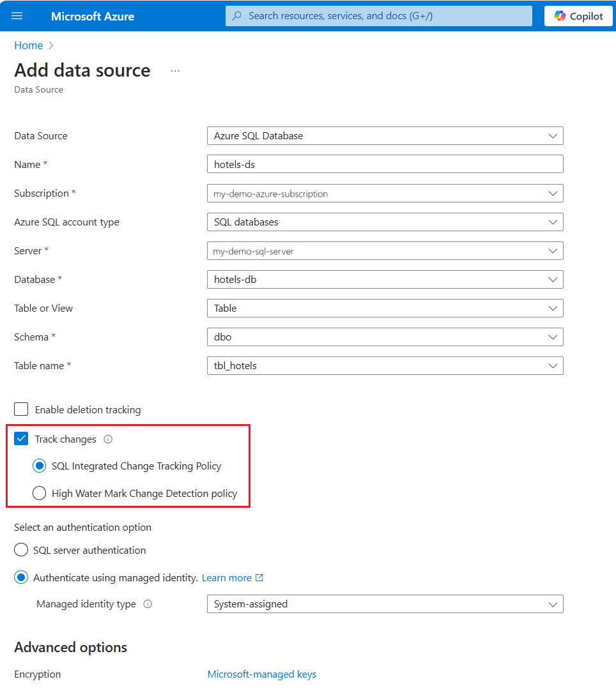Click Learn more about managed identity
Screen dimensions: 616x700
[x=227, y=577]
